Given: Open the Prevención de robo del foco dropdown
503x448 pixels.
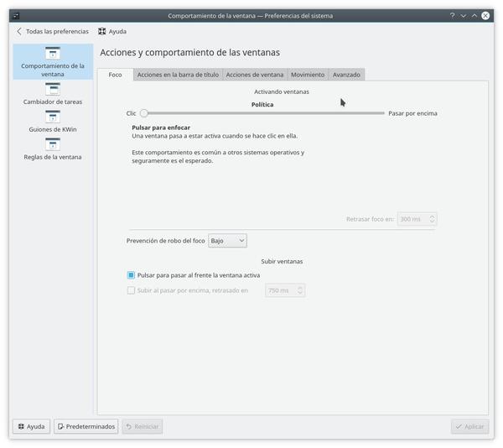Looking at the screenshot, I should [227, 241].
